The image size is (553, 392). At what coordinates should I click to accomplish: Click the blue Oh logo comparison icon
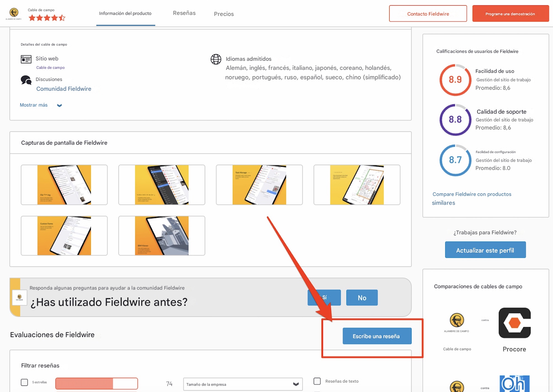point(514,384)
